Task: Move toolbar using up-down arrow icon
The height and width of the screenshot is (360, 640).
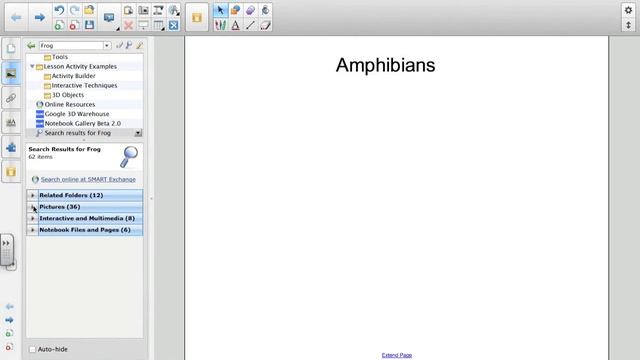Action: point(628,25)
